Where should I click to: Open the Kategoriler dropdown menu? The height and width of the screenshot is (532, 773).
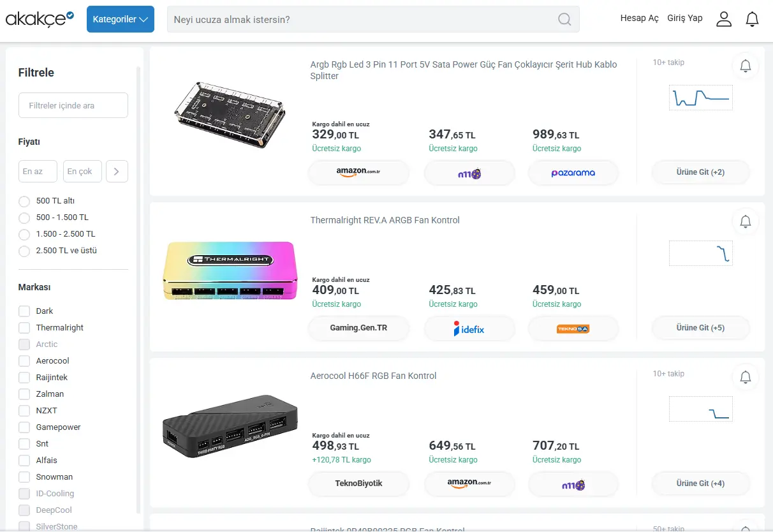tap(121, 19)
